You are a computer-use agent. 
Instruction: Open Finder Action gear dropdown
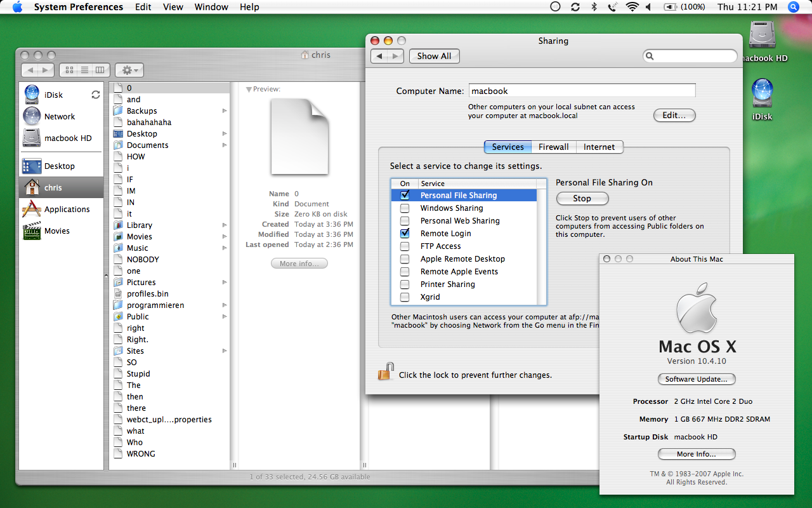[129, 70]
